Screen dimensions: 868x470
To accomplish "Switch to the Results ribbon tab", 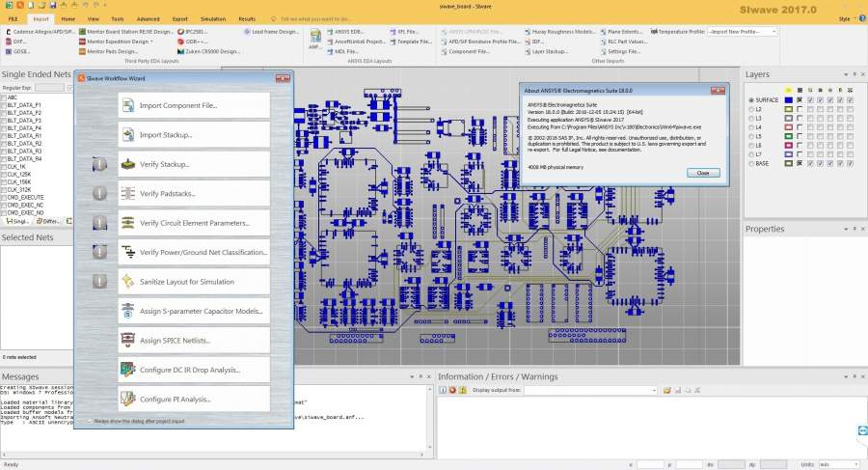I will 247,19.
